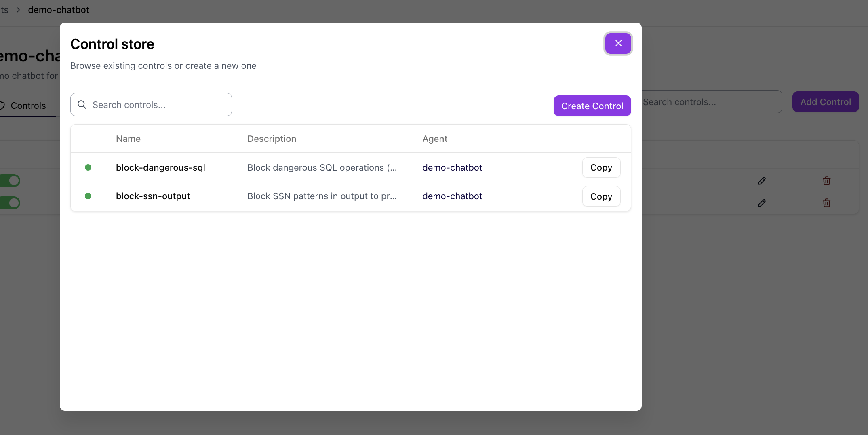Viewport: 868px width, 435px height.
Task: Click the first row's trash delete icon
Action: [826, 181]
